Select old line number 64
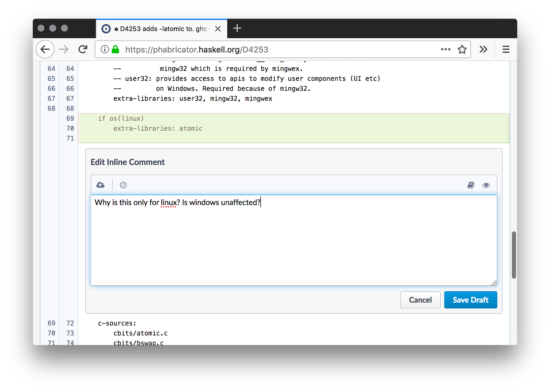 [51, 69]
